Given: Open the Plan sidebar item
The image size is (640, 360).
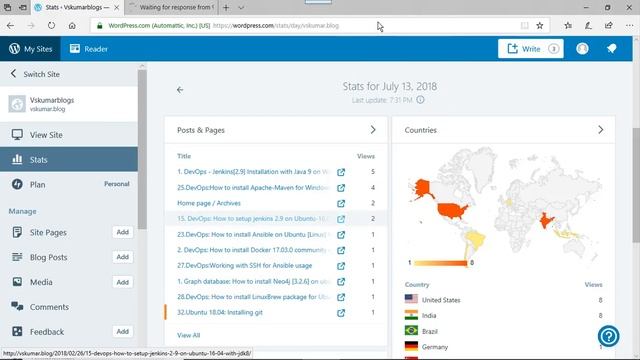Looking at the screenshot, I should [x=69, y=184].
